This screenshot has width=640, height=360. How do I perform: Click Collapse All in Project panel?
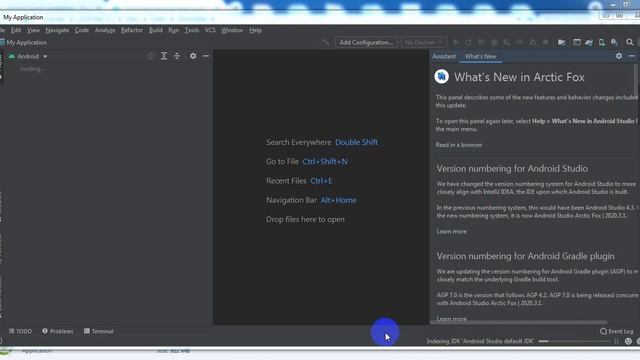click(177, 56)
